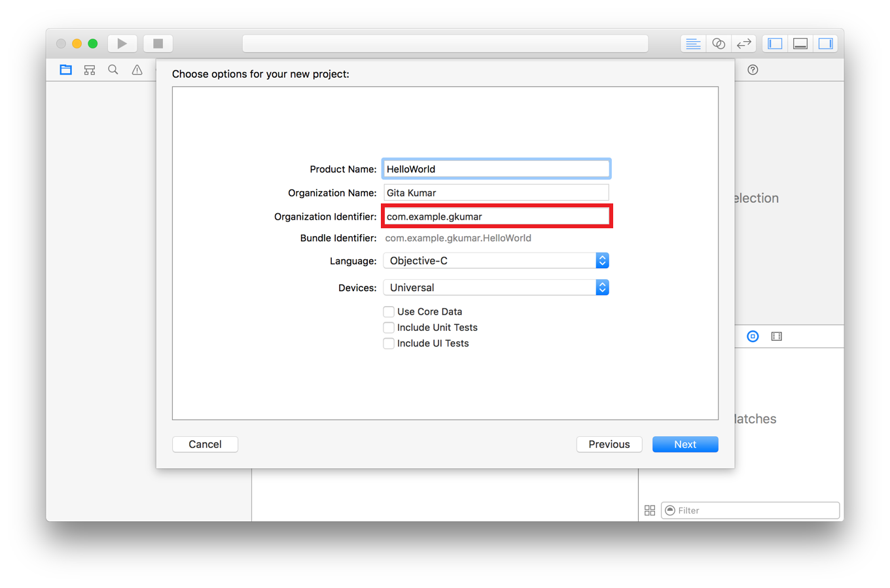Check Include Unit Tests option
The width and height of the screenshot is (890, 588).
click(389, 328)
